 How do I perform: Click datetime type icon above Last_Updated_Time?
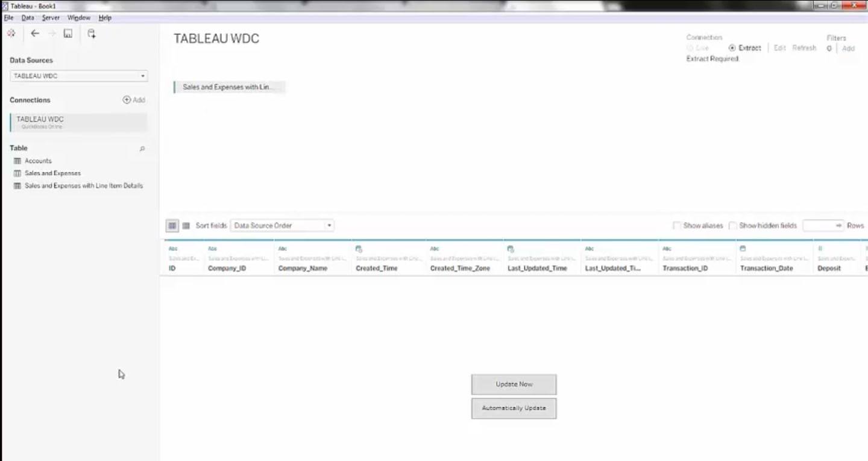pyautogui.click(x=511, y=249)
